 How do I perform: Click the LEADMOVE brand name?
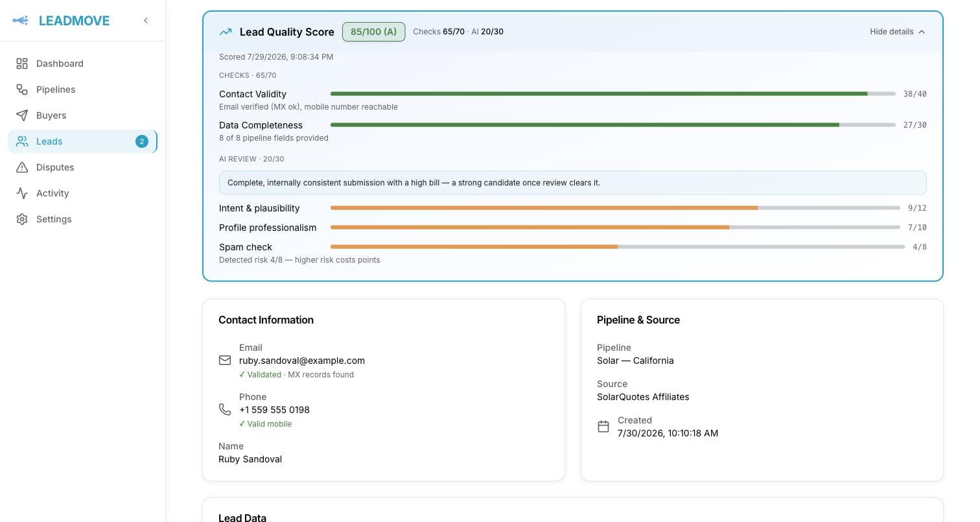(x=74, y=21)
